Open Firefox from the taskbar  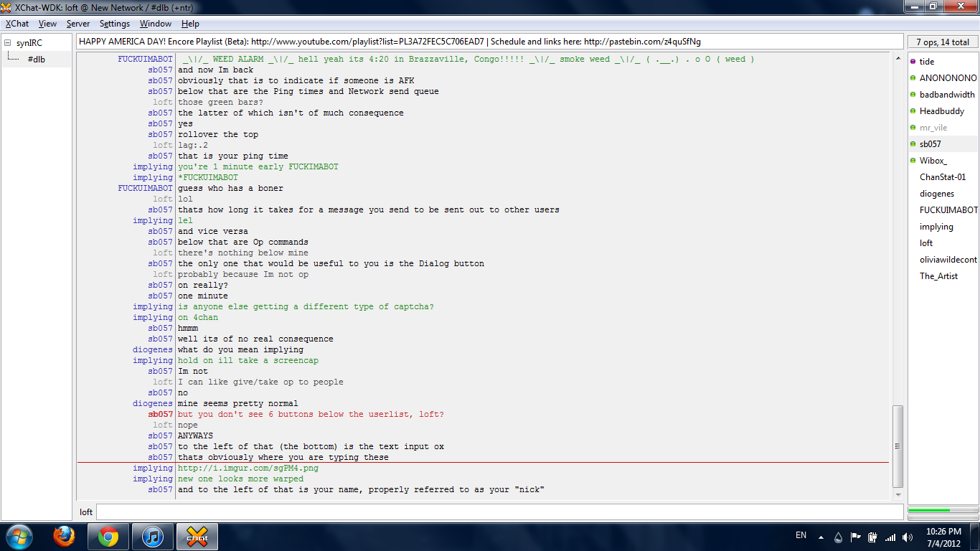coord(64,537)
